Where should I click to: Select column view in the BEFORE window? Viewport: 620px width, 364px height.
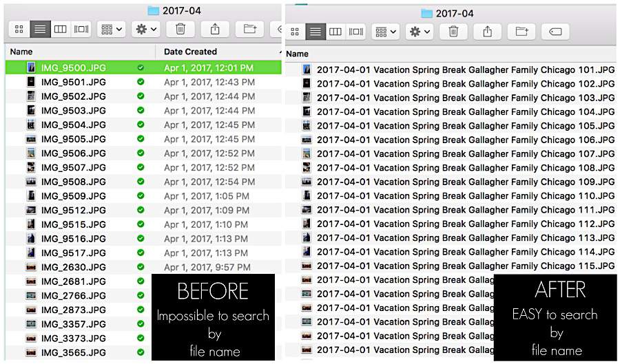click(x=61, y=30)
